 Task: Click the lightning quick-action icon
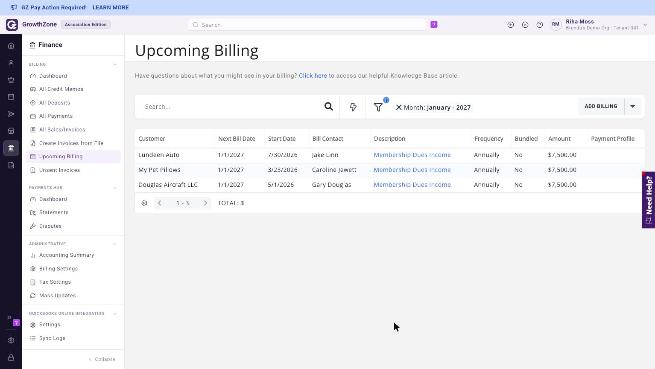353,107
